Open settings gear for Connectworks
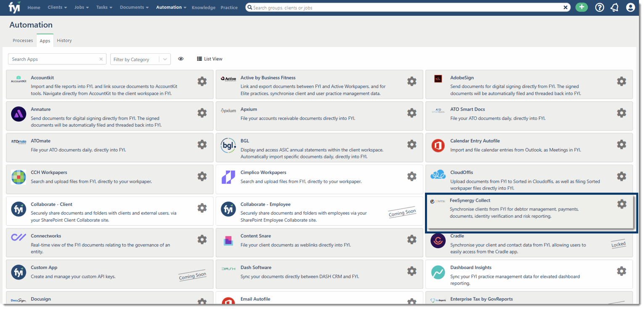644x309 pixels. pyautogui.click(x=202, y=240)
